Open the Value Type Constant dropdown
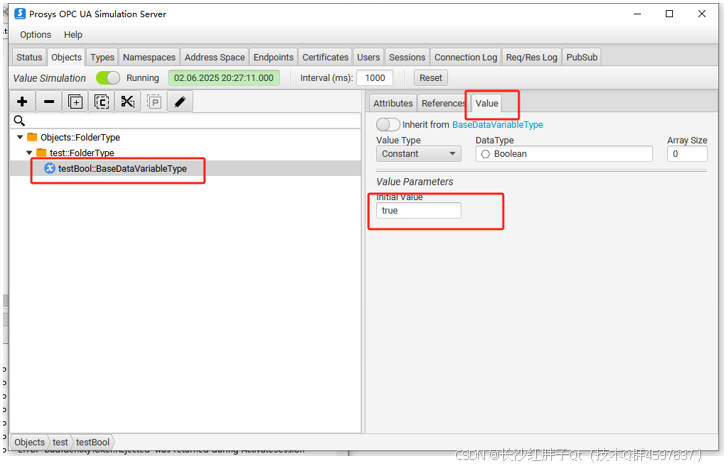 [x=418, y=154]
